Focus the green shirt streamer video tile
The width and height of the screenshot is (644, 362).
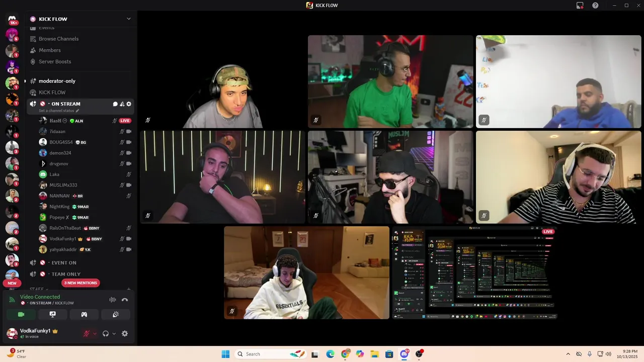pos(390,81)
